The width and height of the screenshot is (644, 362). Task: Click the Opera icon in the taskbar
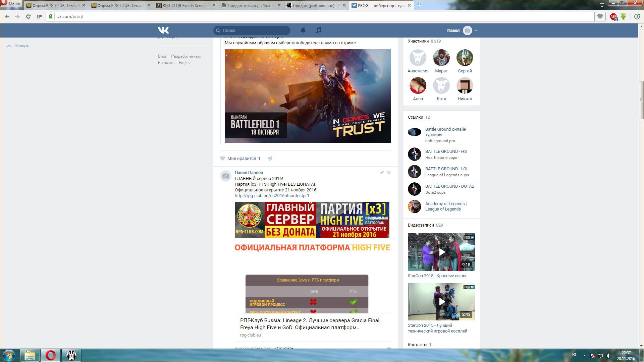(51, 355)
